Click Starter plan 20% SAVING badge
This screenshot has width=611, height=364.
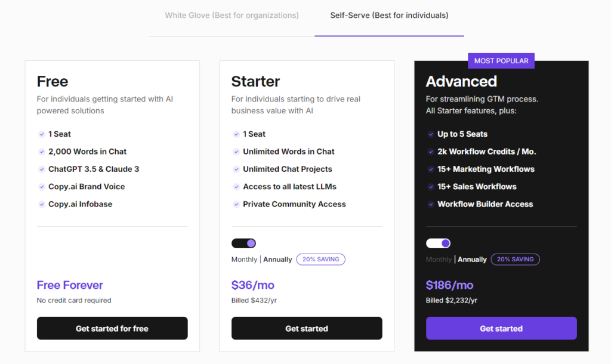320,259
